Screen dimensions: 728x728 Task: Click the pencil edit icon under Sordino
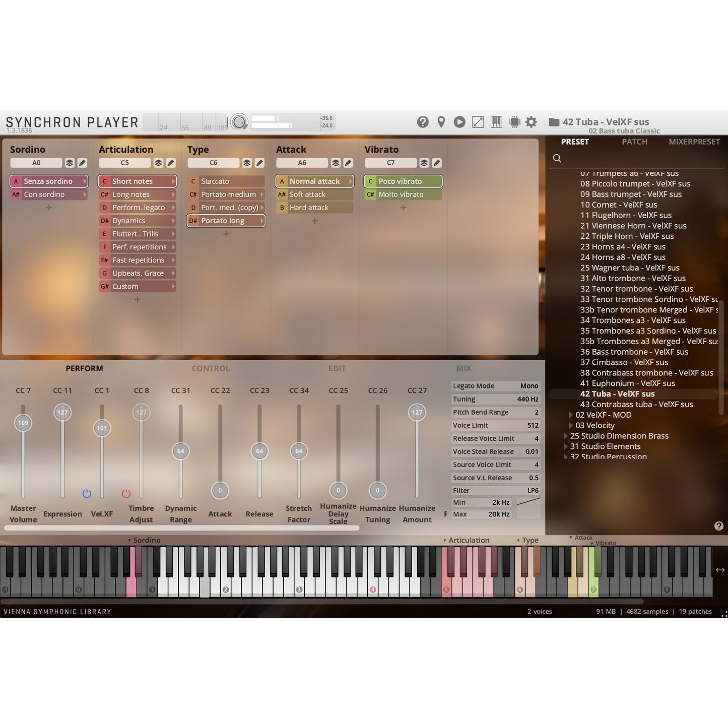pyautogui.click(x=82, y=163)
